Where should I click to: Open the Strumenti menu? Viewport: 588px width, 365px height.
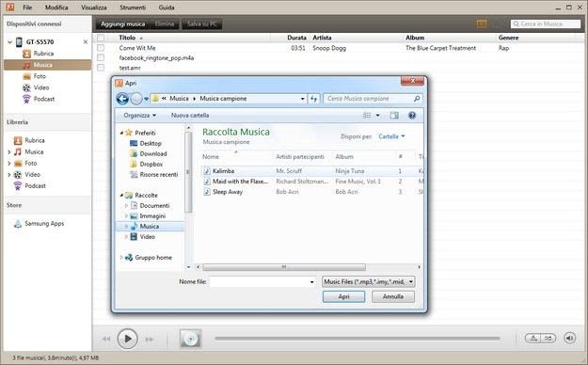[x=133, y=8]
